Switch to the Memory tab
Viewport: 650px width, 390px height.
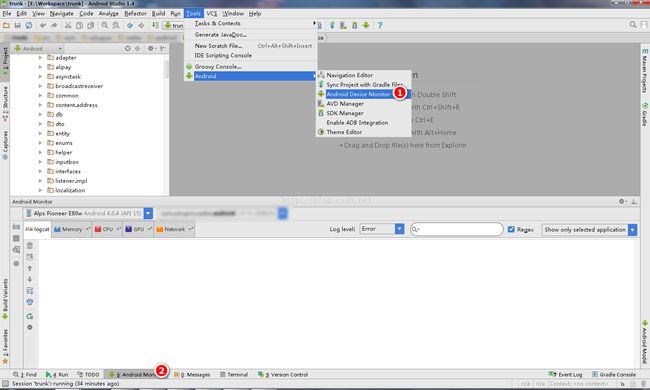(x=72, y=229)
